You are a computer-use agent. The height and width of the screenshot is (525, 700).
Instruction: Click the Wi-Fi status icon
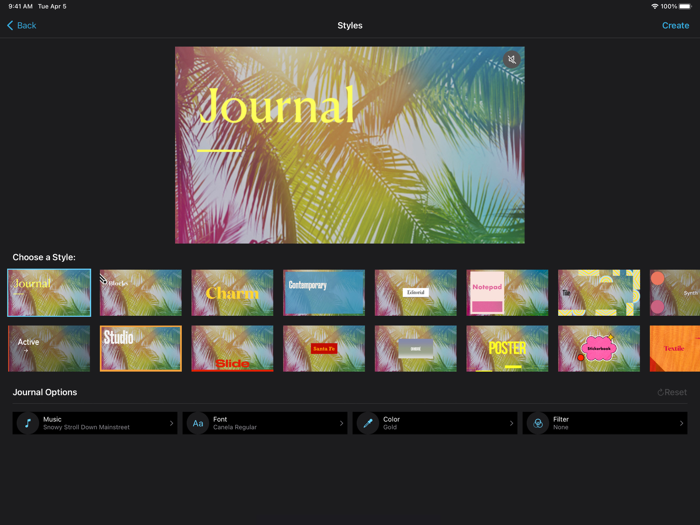[654, 6]
